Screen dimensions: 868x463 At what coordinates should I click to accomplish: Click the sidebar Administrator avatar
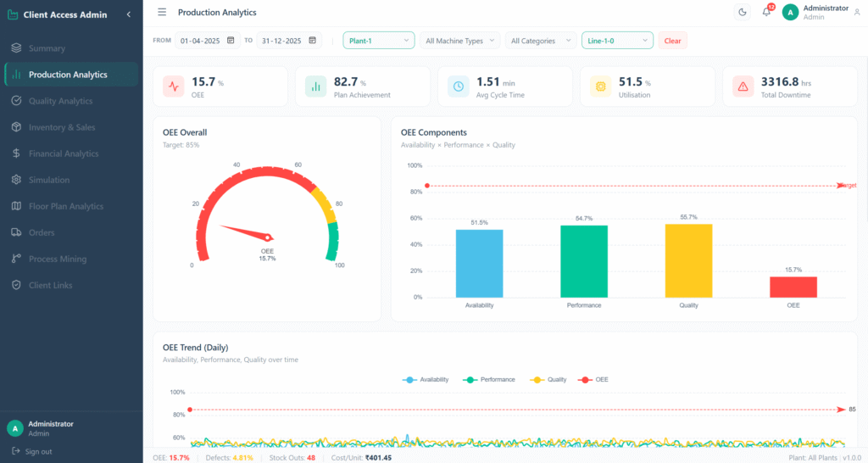click(x=15, y=428)
